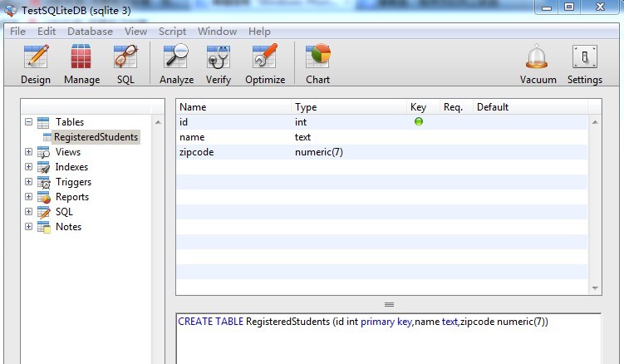Maximize the TestSQLiteDB window
Viewport: 624px width, 364px height.
[x=569, y=7]
